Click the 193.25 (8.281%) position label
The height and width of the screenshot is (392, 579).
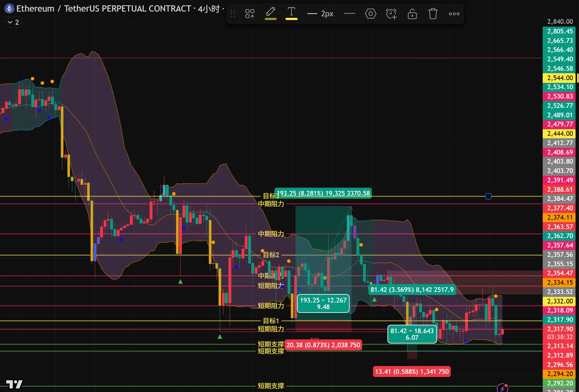323,193
